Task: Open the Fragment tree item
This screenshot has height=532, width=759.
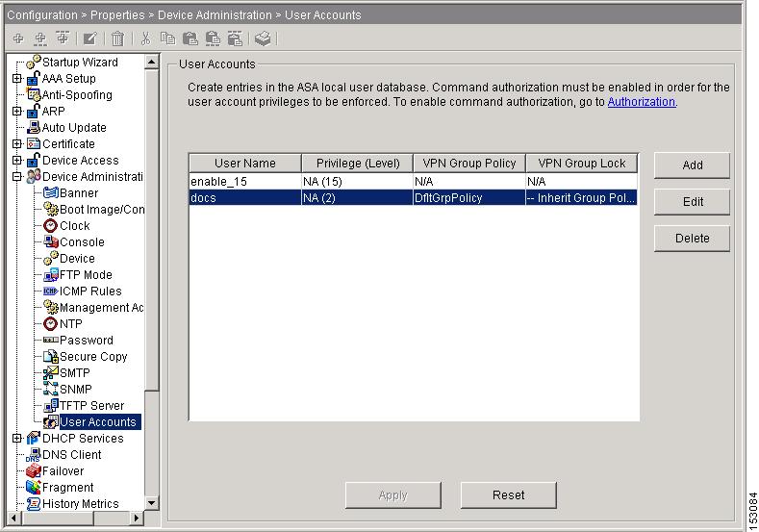Action: click(x=67, y=487)
